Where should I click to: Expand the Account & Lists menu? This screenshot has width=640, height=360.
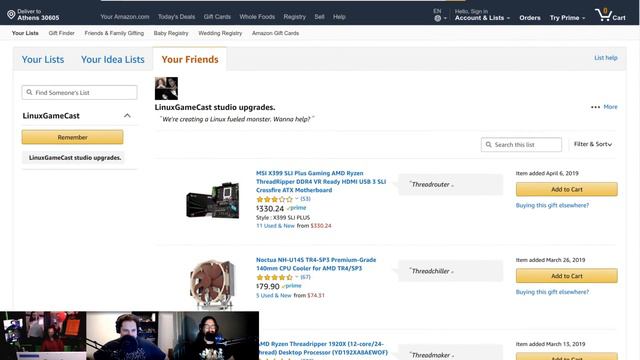coord(482,18)
